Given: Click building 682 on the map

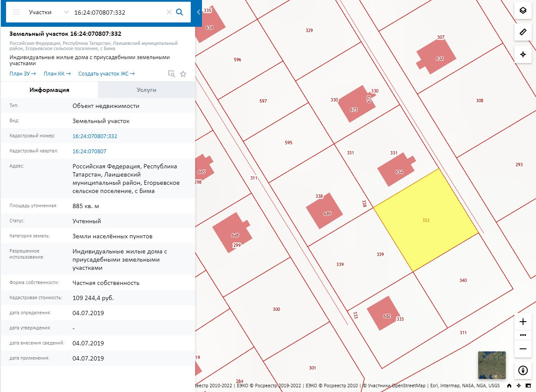Looking at the screenshot, I should pos(385,313).
